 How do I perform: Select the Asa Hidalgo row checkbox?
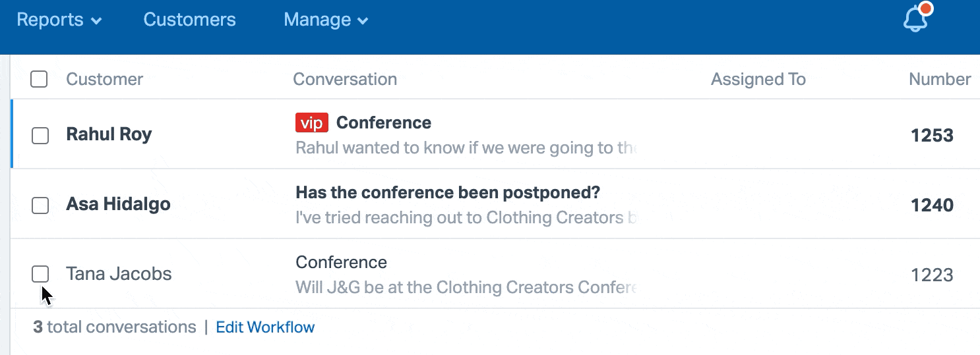pyautogui.click(x=40, y=205)
